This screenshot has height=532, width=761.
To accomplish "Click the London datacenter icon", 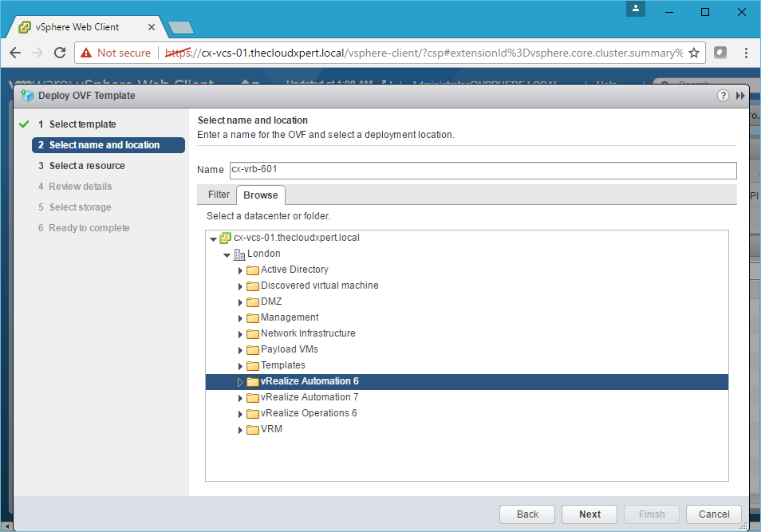I will click(x=239, y=254).
